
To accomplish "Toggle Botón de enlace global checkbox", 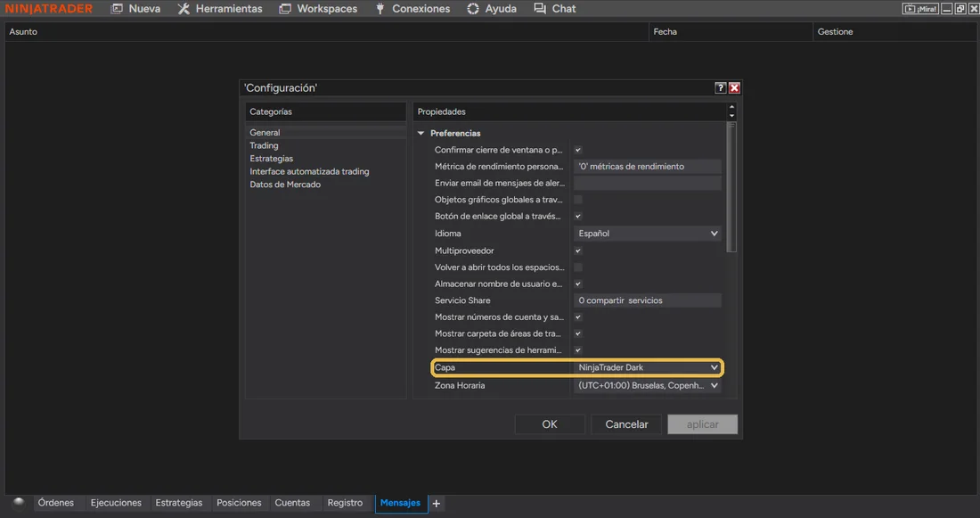I will (578, 217).
